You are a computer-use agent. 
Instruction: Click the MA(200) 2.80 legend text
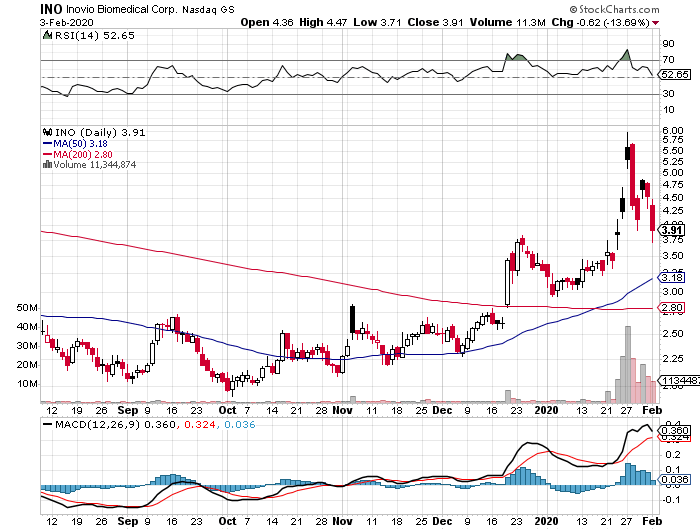coord(83,154)
